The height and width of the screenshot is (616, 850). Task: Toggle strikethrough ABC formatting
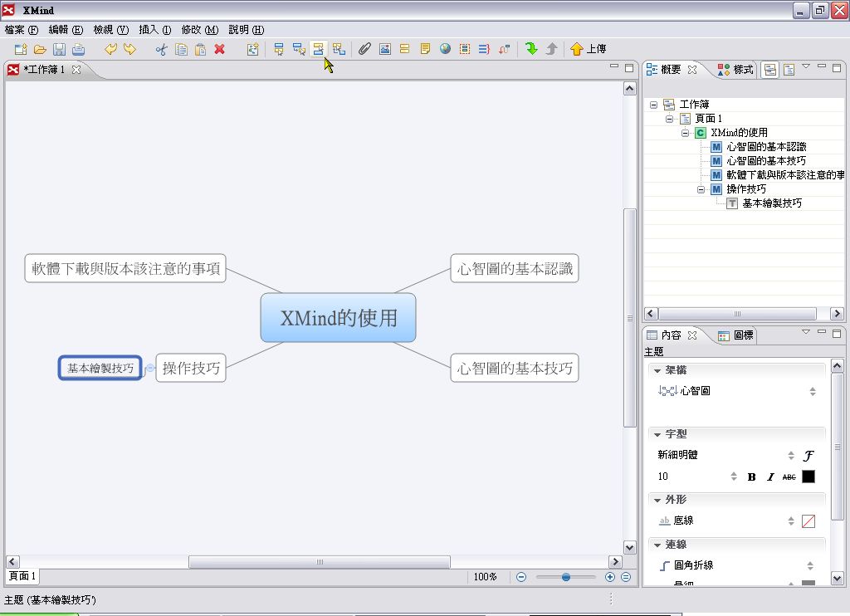point(789,477)
